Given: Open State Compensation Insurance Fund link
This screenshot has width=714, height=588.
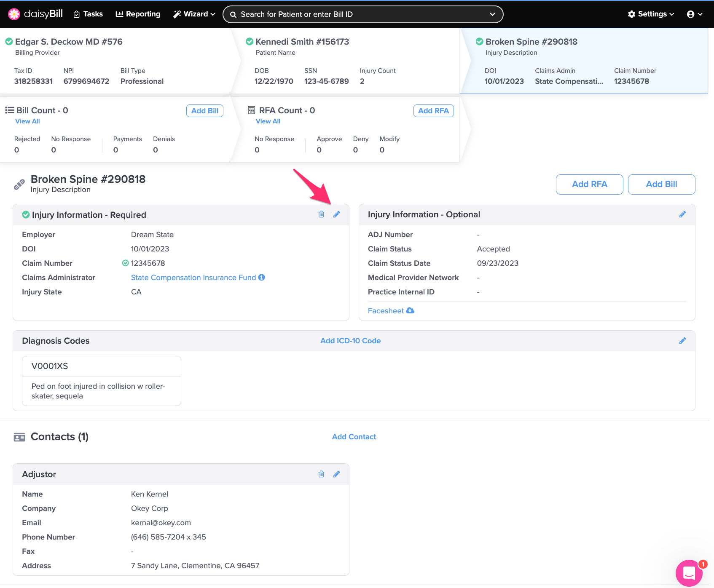Looking at the screenshot, I should (x=193, y=278).
